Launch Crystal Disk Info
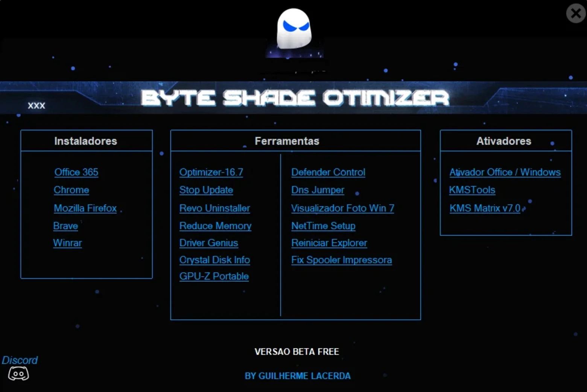Image resolution: width=587 pixels, height=392 pixels. 215,260
